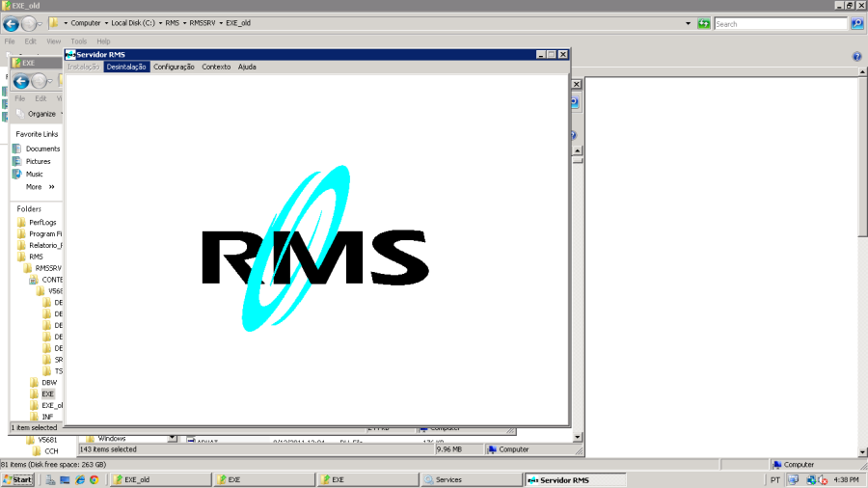Select the Program Files folder in tree
This screenshot has height=488, width=868.
click(x=44, y=234)
